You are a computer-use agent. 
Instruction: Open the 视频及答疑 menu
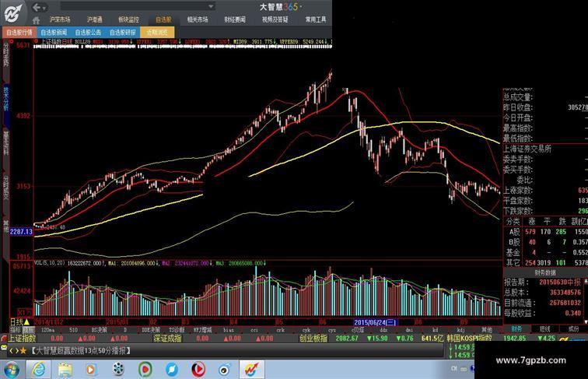275,19
